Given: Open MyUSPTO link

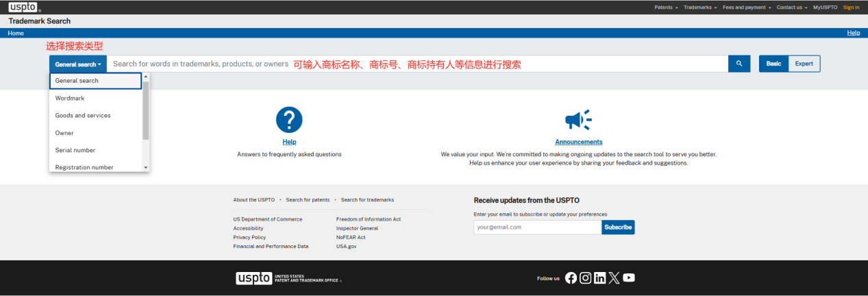Looking at the screenshot, I should 825,7.
